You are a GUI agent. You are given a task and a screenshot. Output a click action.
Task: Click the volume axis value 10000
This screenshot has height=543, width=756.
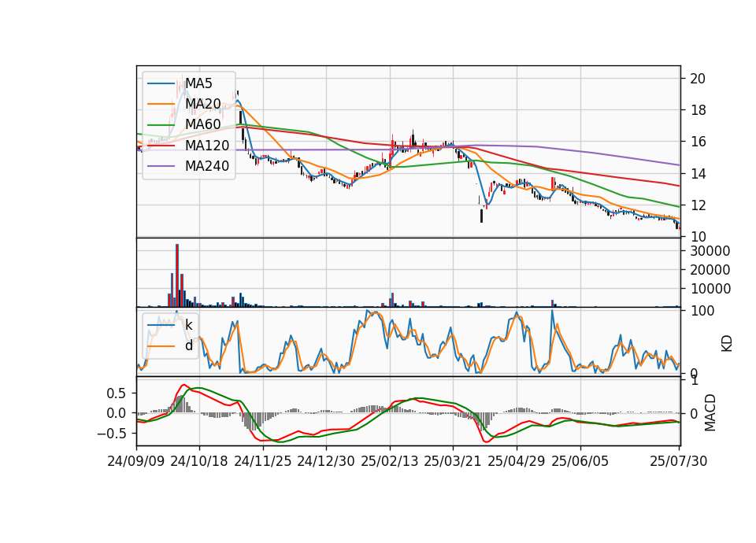pyautogui.click(x=710, y=289)
